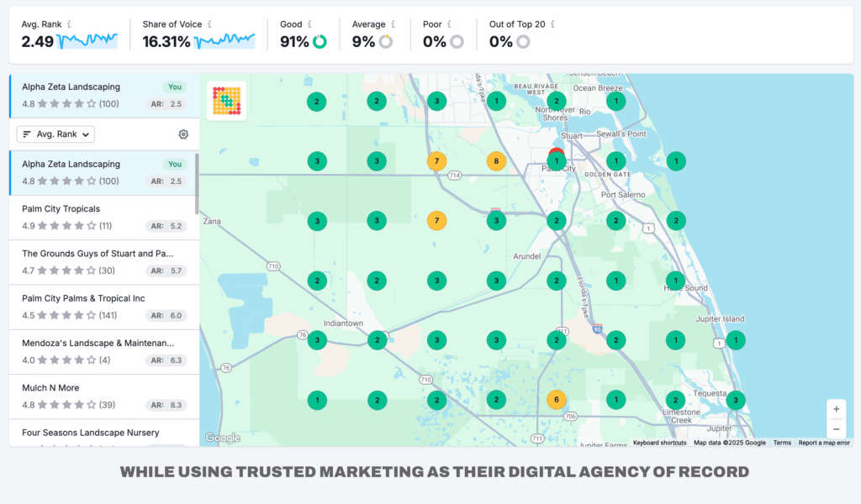Open the grid settings gear icon

[181, 134]
